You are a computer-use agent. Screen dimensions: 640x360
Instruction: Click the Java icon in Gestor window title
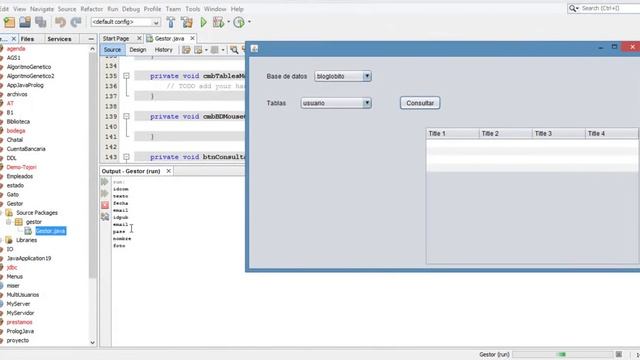254,49
